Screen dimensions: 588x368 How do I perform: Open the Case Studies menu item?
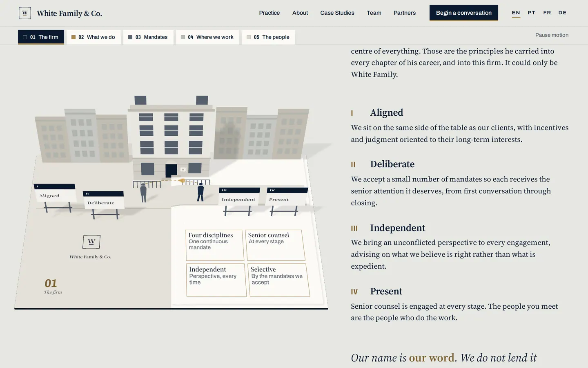337,13
